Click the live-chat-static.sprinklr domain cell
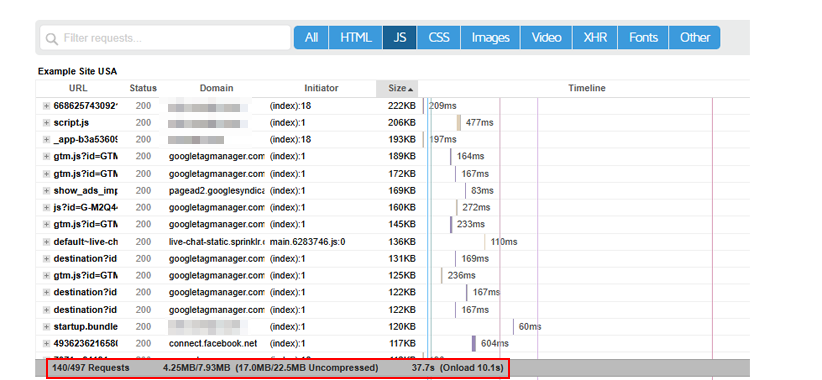 point(217,242)
